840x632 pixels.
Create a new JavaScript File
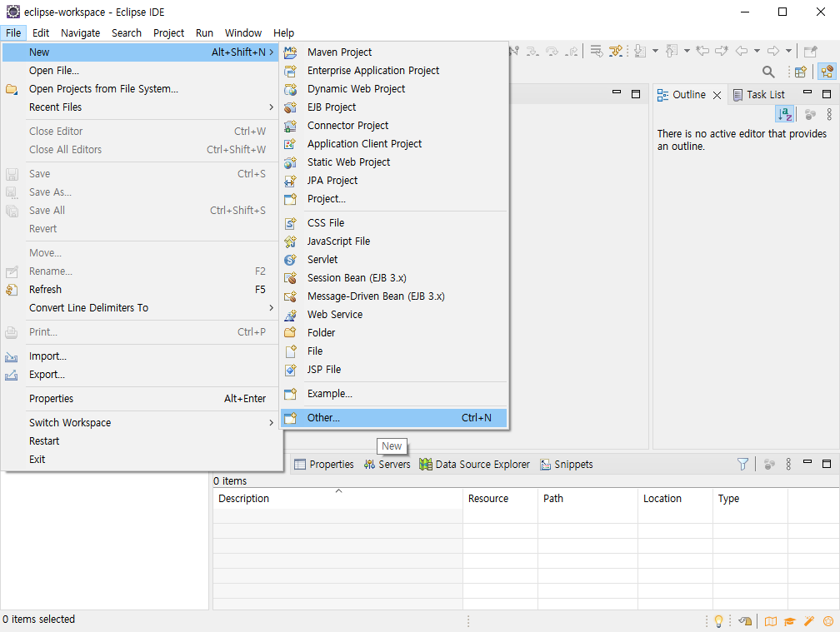pos(393,241)
